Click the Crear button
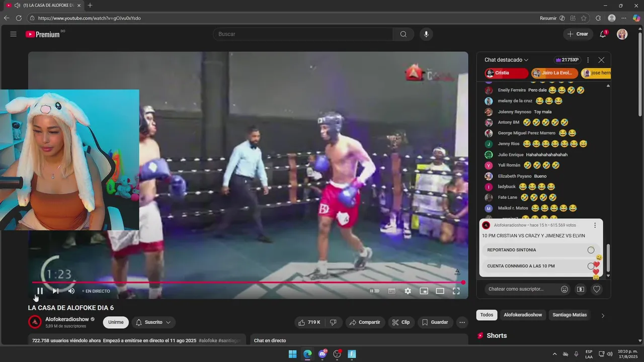The width and height of the screenshot is (644, 362). coord(578,34)
